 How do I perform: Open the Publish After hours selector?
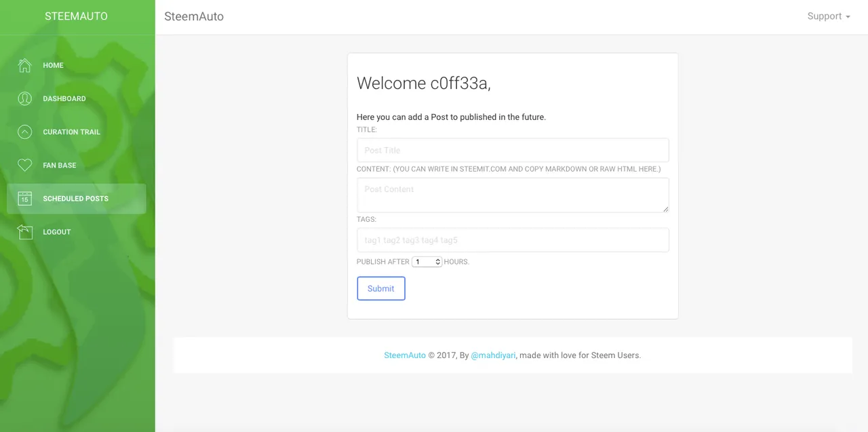click(x=427, y=262)
